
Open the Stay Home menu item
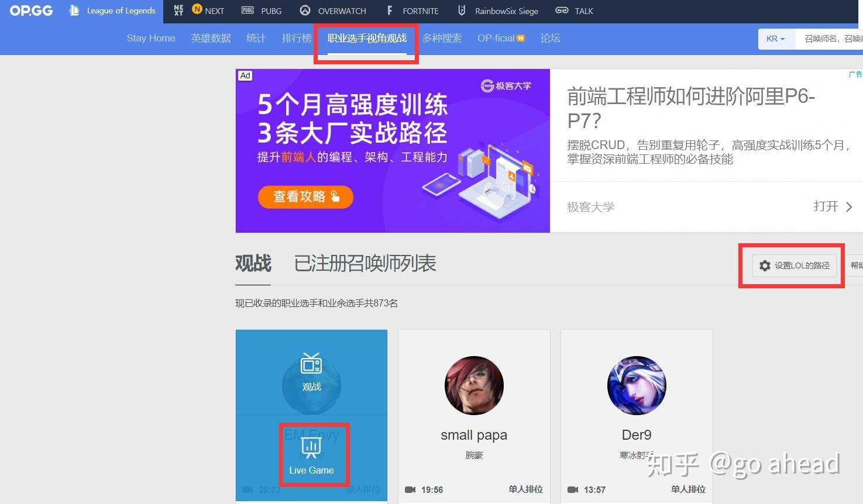click(x=151, y=38)
